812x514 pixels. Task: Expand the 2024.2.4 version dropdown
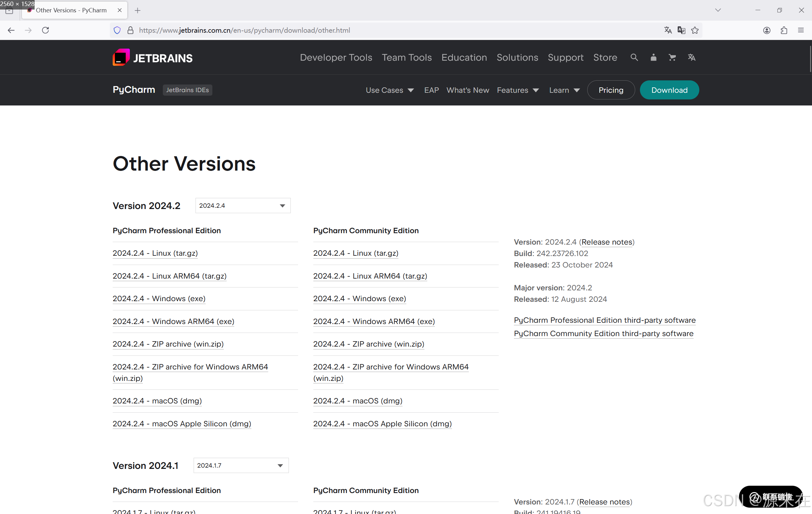(243, 206)
